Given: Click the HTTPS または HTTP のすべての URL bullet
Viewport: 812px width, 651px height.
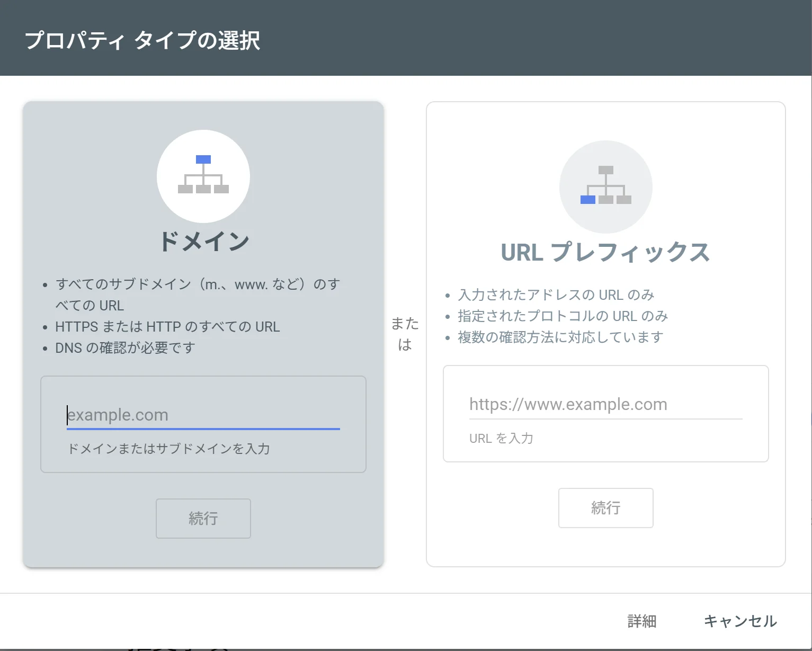Looking at the screenshot, I should (167, 326).
